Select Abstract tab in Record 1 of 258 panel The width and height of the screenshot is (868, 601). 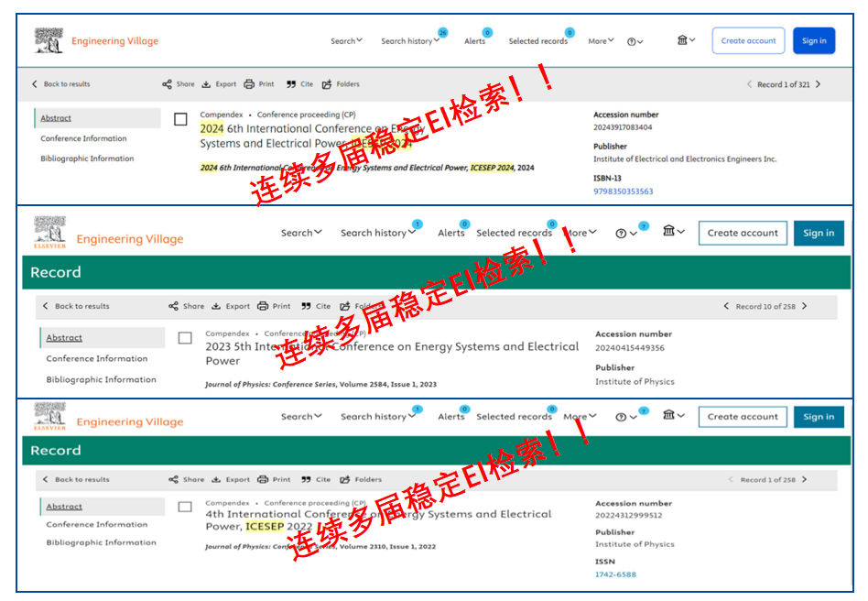click(103, 507)
